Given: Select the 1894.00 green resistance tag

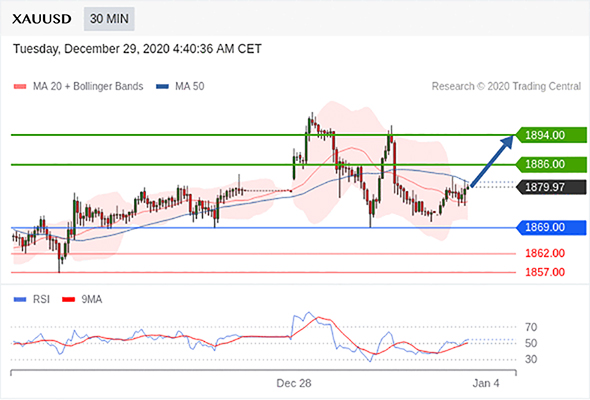Looking at the screenshot, I should pos(550,135).
